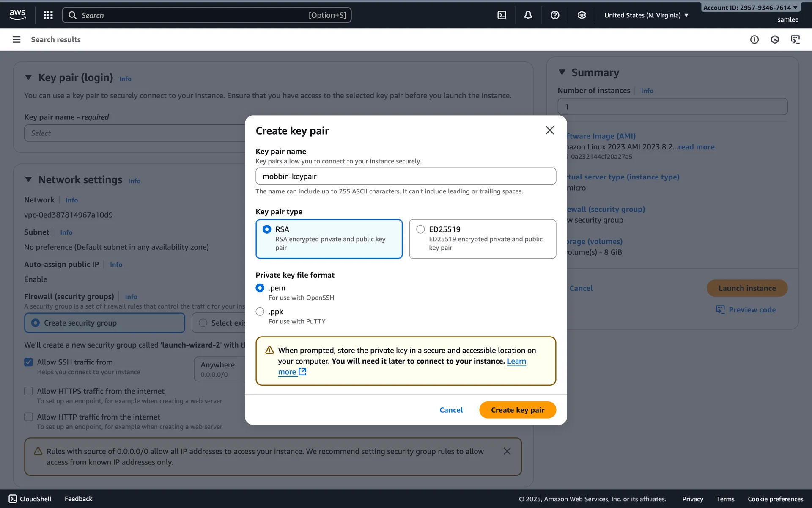Open Feedback in the footer

[78, 499]
